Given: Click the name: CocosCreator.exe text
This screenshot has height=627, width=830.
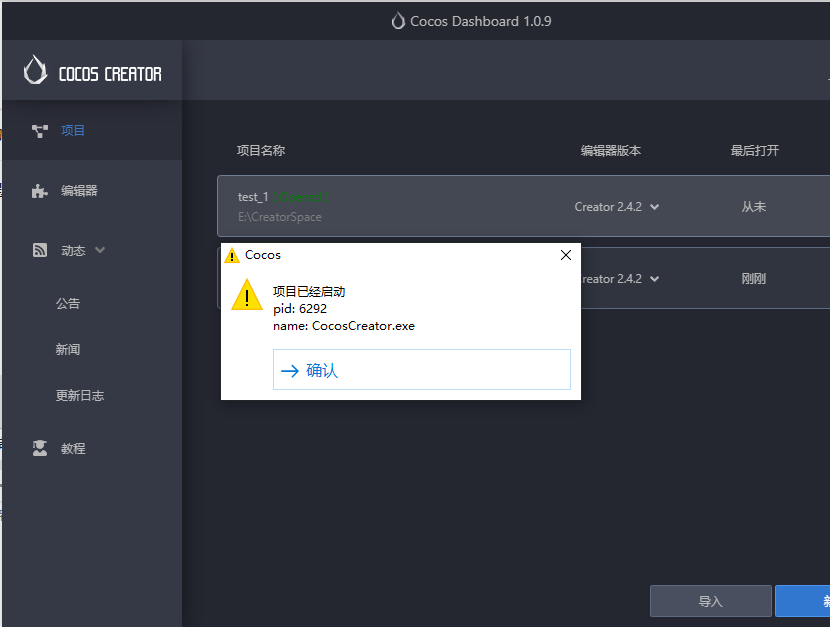Looking at the screenshot, I should point(344,326).
